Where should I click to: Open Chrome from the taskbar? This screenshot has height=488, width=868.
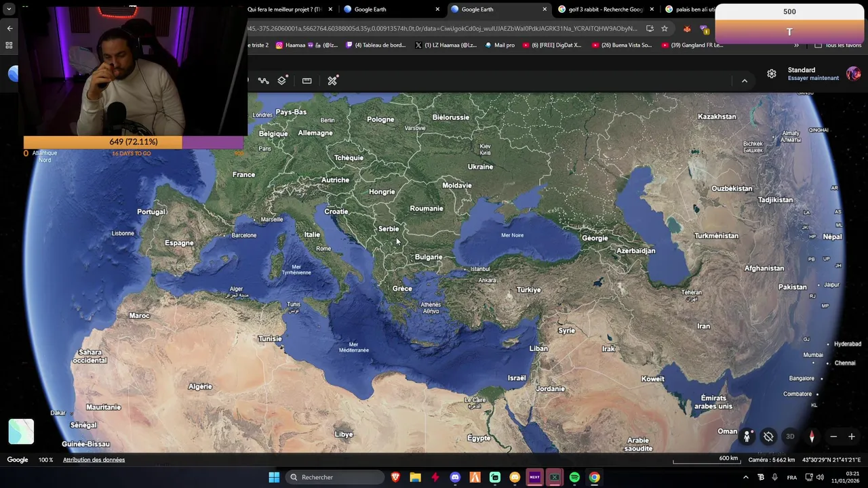click(x=594, y=477)
